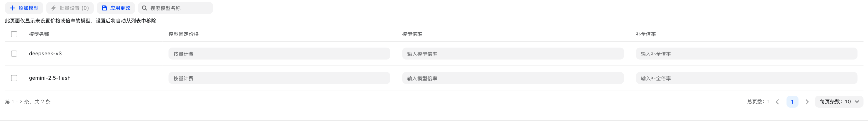
Task: Go to the next page arrow
Action: point(807,102)
